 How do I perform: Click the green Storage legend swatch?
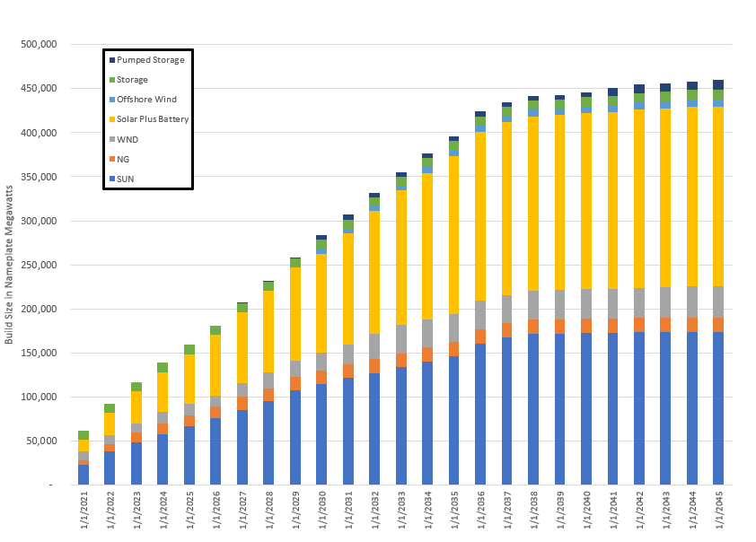click(112, 80)
